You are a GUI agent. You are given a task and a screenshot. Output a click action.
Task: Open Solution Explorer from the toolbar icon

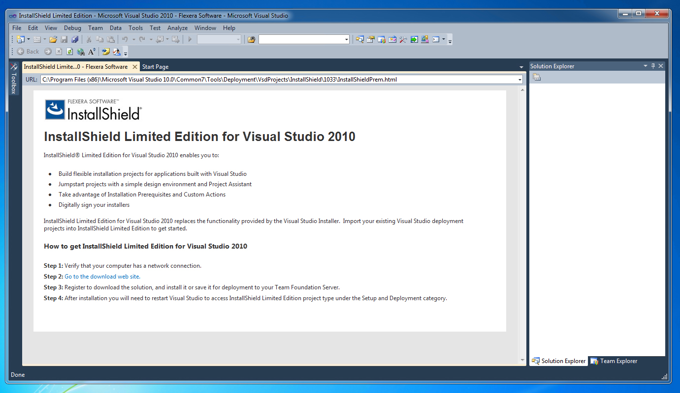360,39
